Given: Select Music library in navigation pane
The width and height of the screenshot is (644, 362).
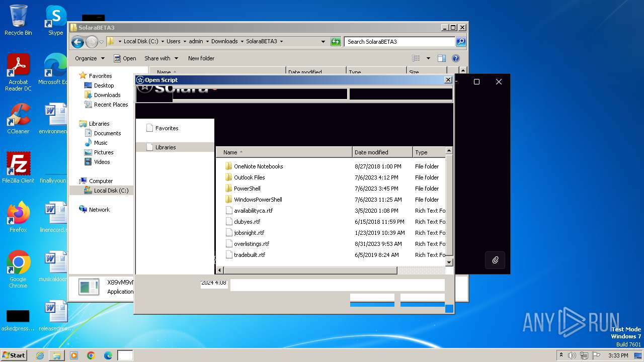Looking at the screenshot, I should point(101,143).
